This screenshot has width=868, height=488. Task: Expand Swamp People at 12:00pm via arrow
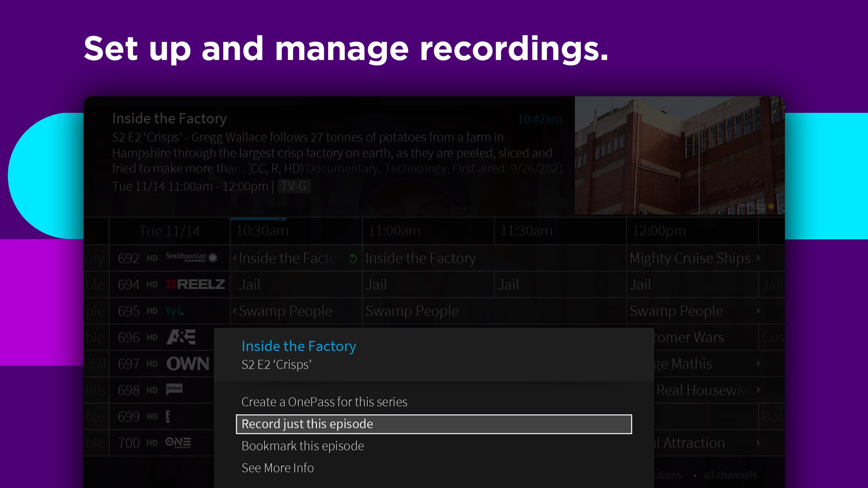759,311
